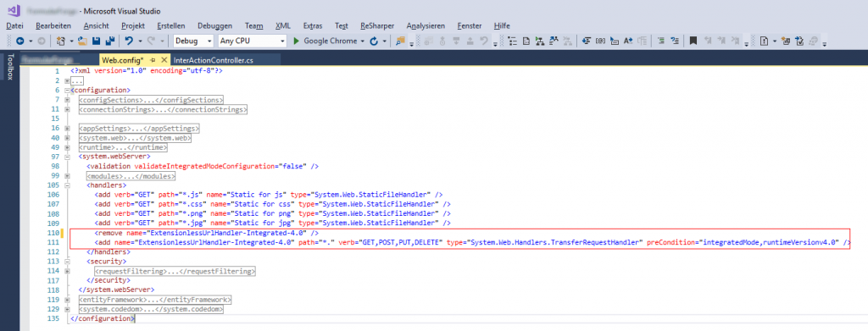Viewport: 868px width, 331px height.
Task: Click the New Project toolbar icon
Action: tap(61, 41)
